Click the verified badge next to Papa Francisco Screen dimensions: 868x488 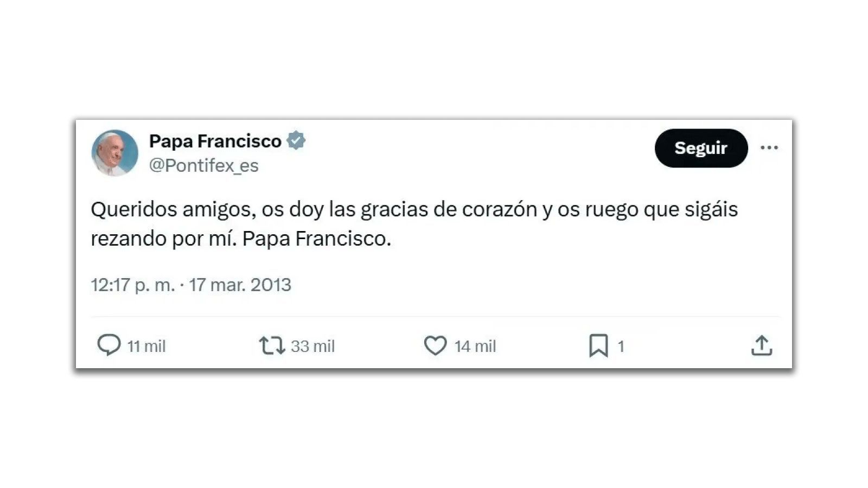(x=297, y=140)
